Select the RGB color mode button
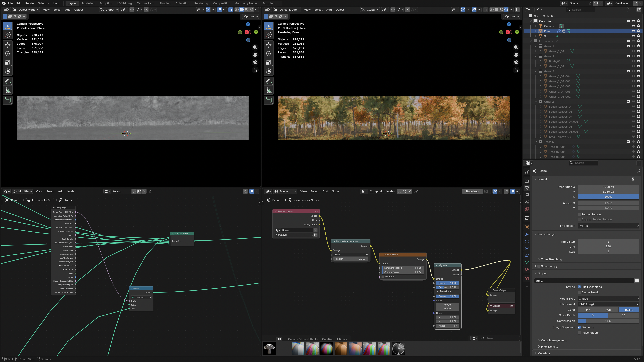The height and width of the screenshot is (362, 644). 608,310
